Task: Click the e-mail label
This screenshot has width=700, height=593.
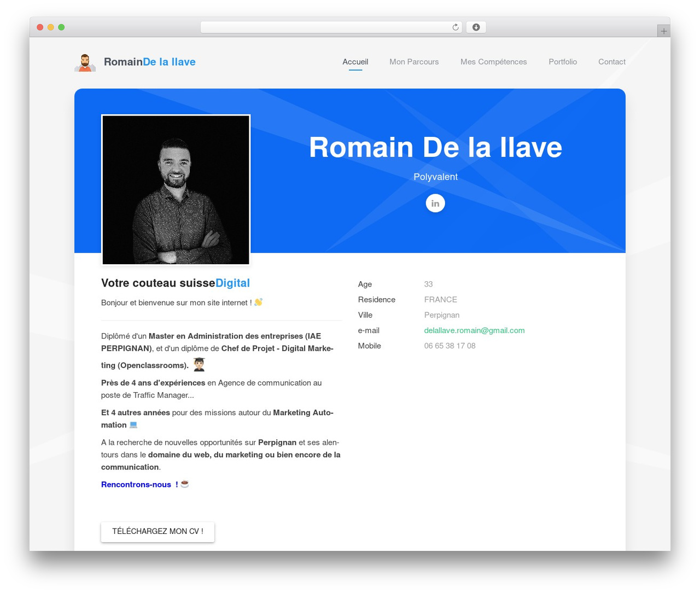Action: (x=369, y=330)
